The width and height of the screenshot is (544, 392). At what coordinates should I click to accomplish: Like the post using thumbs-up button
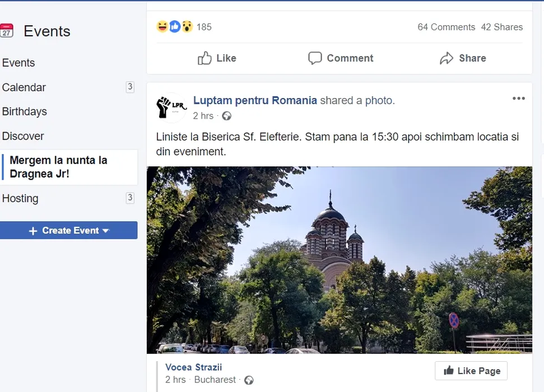(x=217, y=58)
